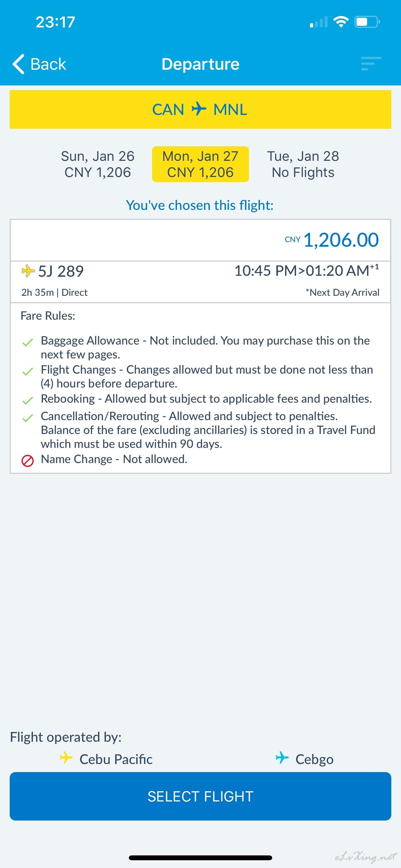Image resolution: width=401 pixels, height=868 pixels.
Task: Tap the green Cancellation/Rerouting checkmark
Action: tap(28, 418)
